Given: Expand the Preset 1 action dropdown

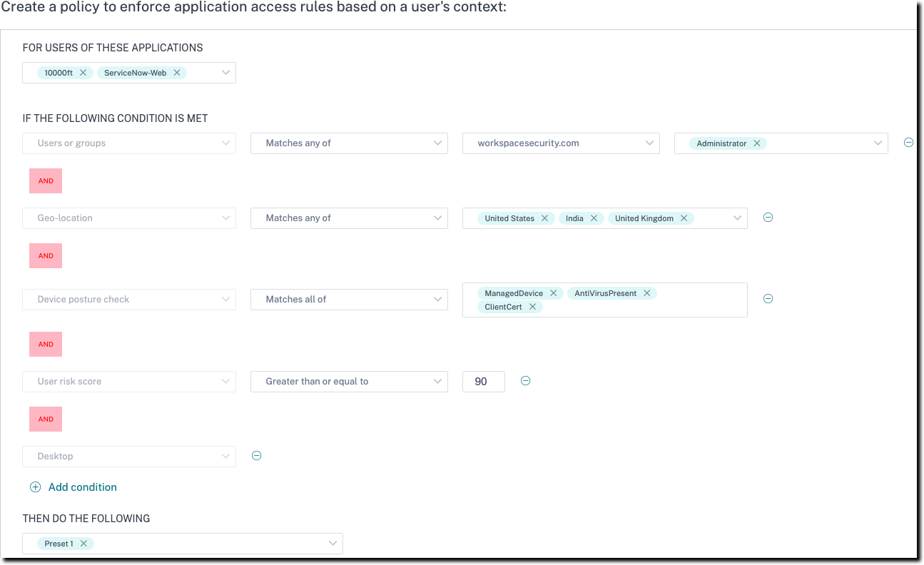Looking at the screenshot, I should click(332, 544).
